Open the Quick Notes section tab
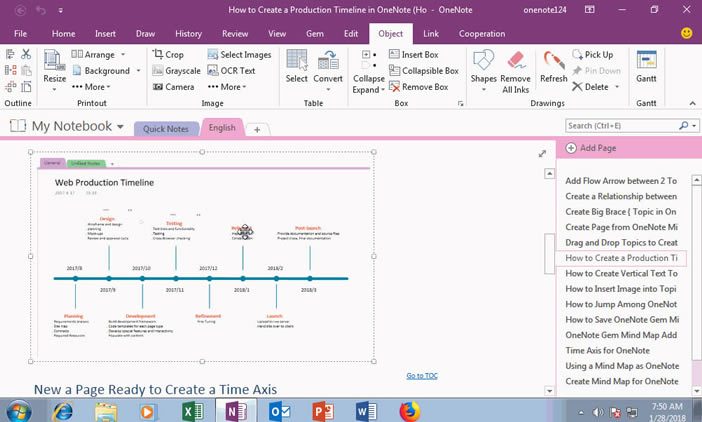 click(x=166, y=129)
